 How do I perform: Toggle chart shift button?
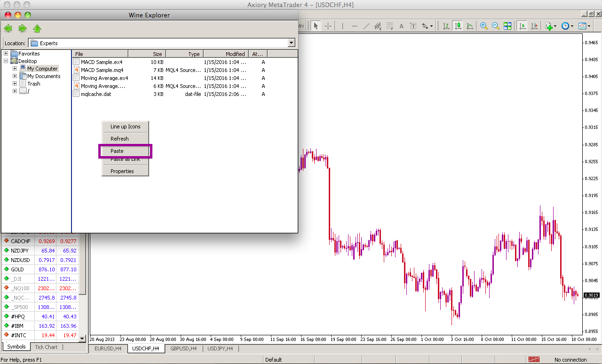pos(534,26)
